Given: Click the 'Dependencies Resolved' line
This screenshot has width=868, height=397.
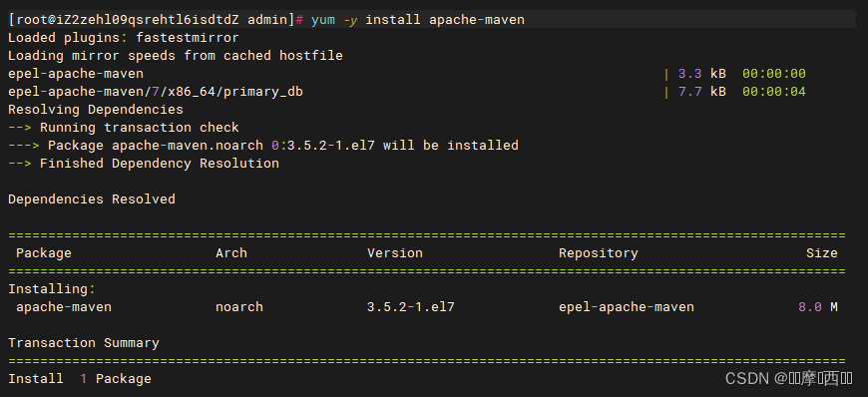Looking at the screenshot, I should click(92, 199).
